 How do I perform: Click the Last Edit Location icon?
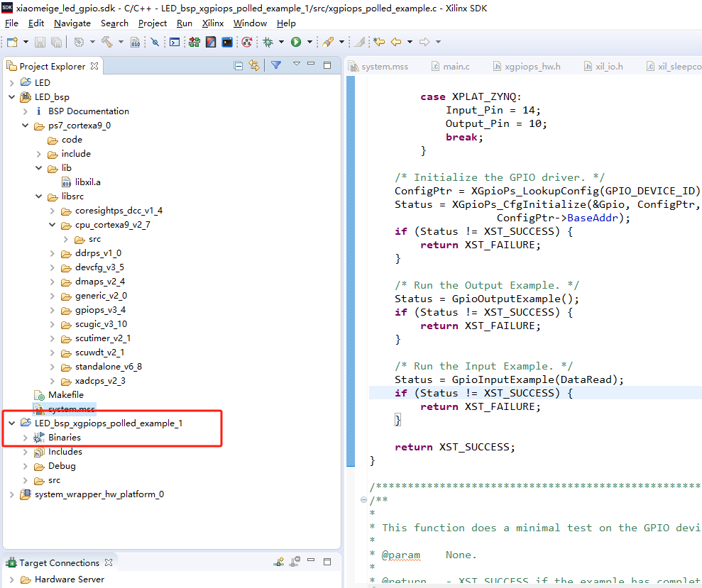(379, 42)
